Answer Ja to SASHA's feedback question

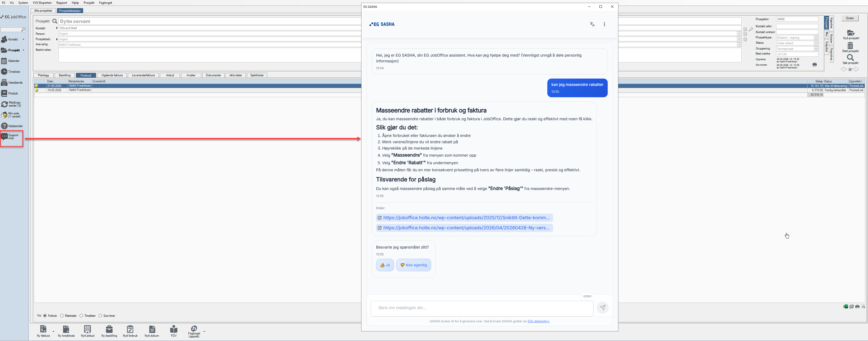pyautogui.click(x=385, y=265)
